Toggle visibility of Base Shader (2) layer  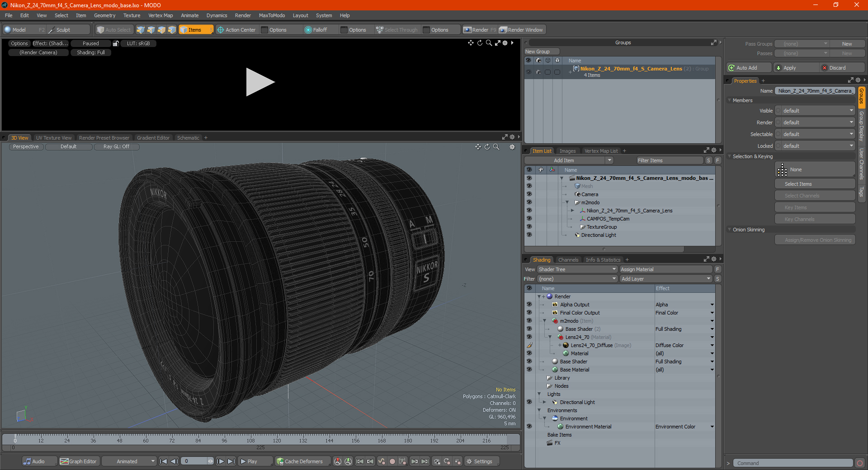(x=529, y=329)
